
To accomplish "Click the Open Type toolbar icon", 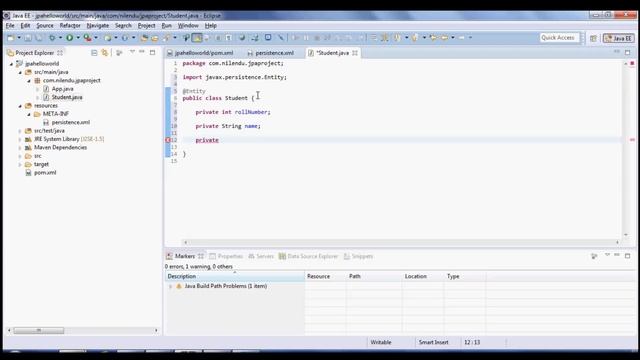I will [144, 38].
